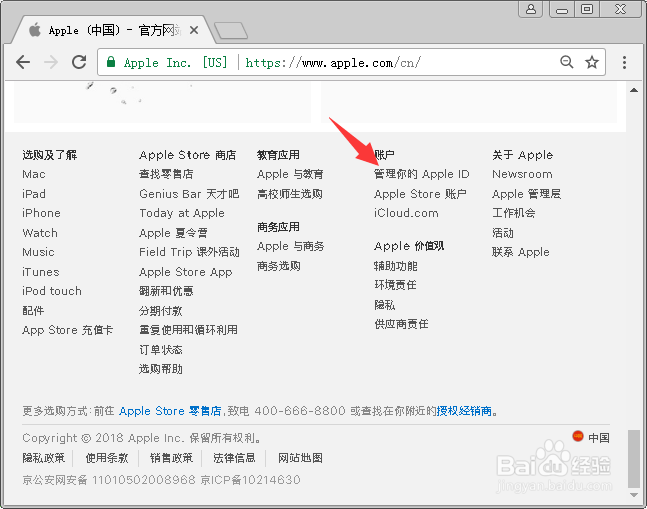The width and height of the screenshot is (647, 509).
Task: Click 选购帮助 link
Action: point(161,369)
